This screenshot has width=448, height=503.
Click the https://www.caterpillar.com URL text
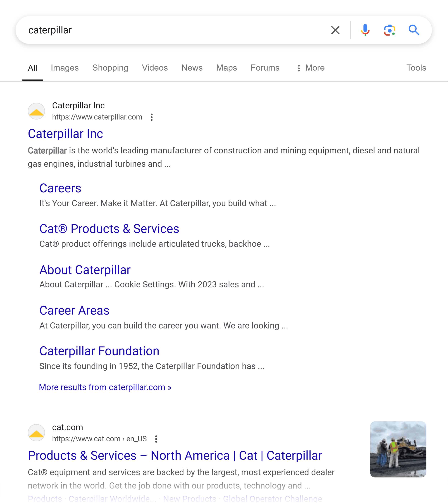(97, 117)
